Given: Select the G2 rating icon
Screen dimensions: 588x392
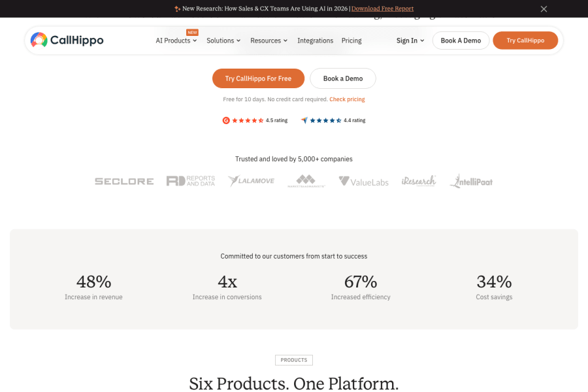Looking at the screenshot, I should [225, 120].
